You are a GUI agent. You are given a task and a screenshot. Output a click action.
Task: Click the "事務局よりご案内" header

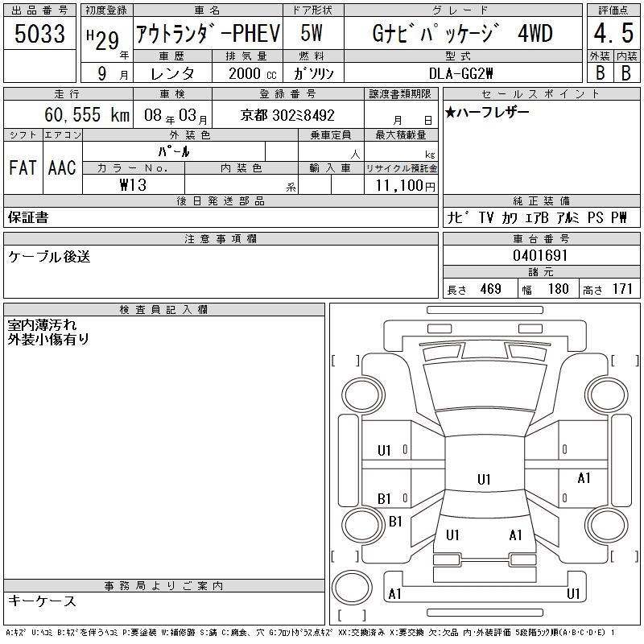pos(164,586)
